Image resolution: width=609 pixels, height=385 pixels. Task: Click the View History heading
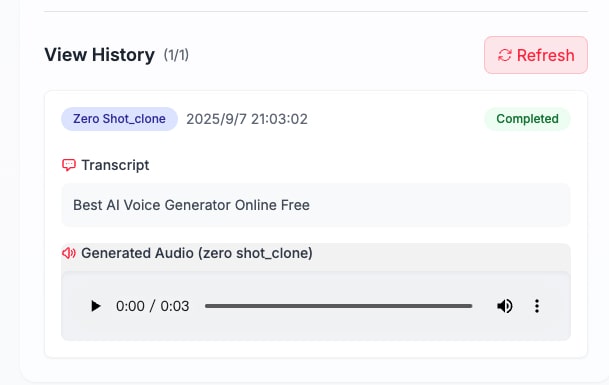pos(99,55)
